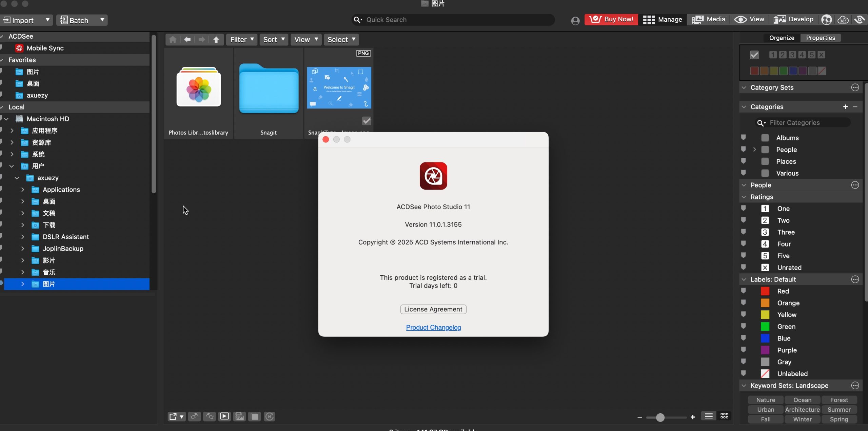Remove a category with the minus icon
868x431 pixels.
coord(855,107)
